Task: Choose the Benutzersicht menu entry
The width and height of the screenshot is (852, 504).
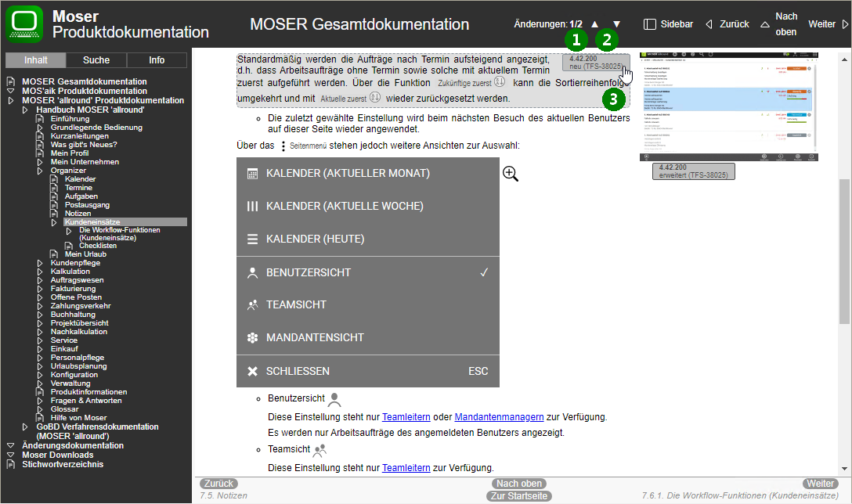Action: pos(368,272)
